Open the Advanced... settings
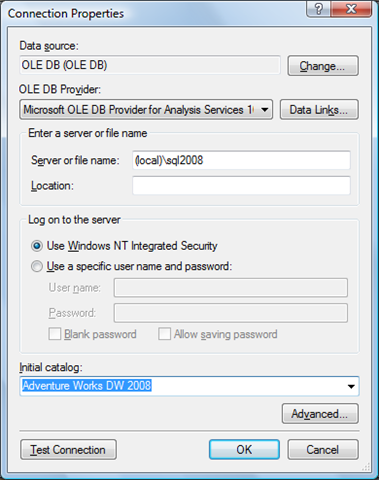 point(320,414)
